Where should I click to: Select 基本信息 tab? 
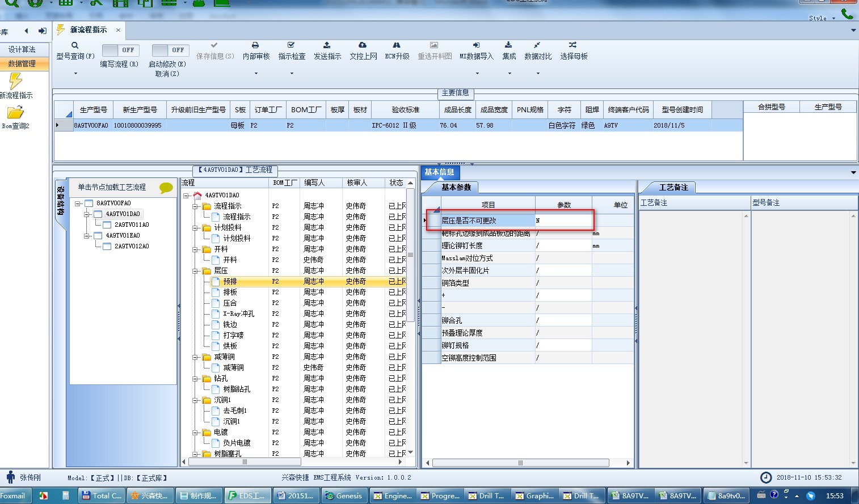[440, 172]
